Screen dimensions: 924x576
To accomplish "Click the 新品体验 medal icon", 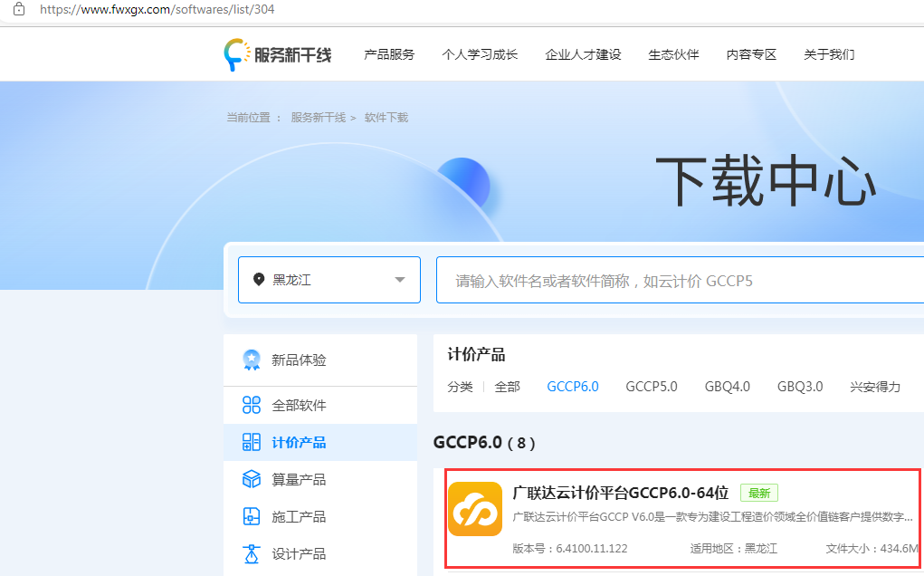I will 252,360.
